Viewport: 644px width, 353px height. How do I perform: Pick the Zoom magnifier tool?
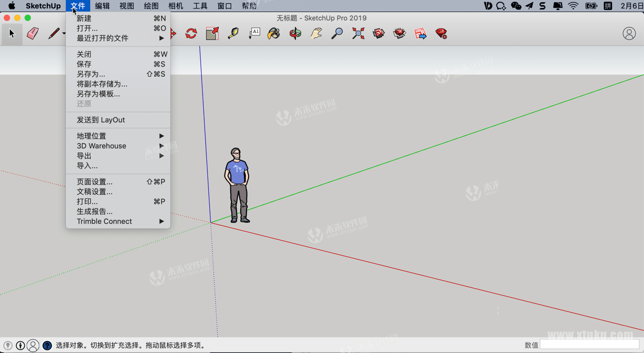337,34
